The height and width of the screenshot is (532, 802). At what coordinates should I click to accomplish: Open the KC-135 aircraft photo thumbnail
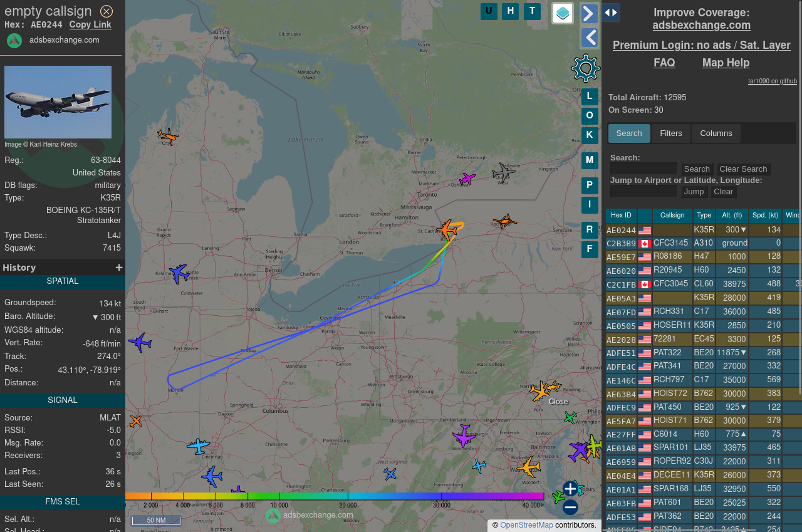click(58, 102)
